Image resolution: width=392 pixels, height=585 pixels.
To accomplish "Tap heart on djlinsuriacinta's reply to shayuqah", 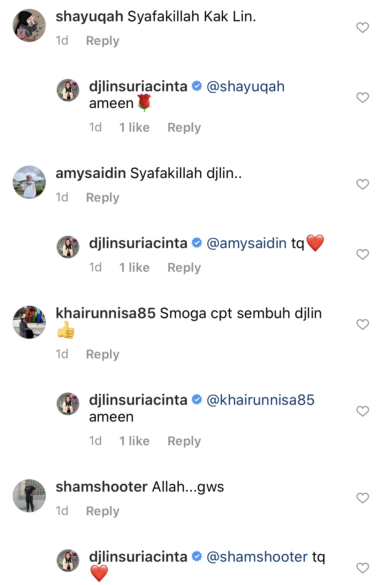I will click(x=362, y=98).
